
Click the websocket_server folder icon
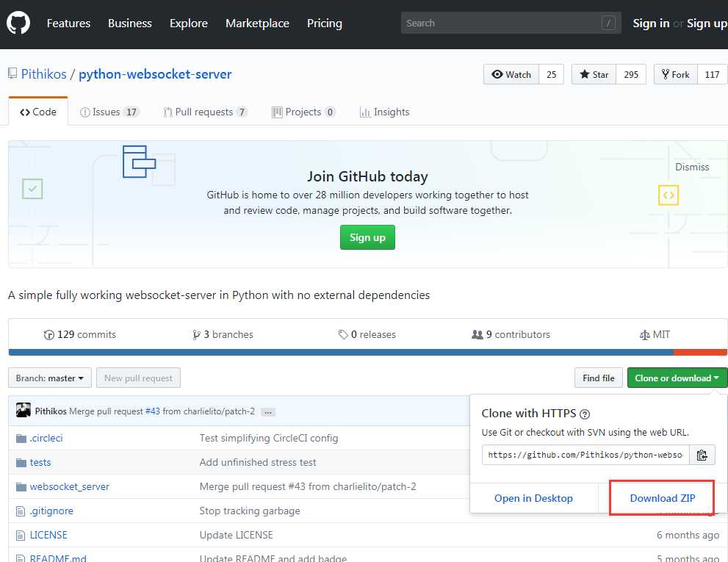(21, 487)
